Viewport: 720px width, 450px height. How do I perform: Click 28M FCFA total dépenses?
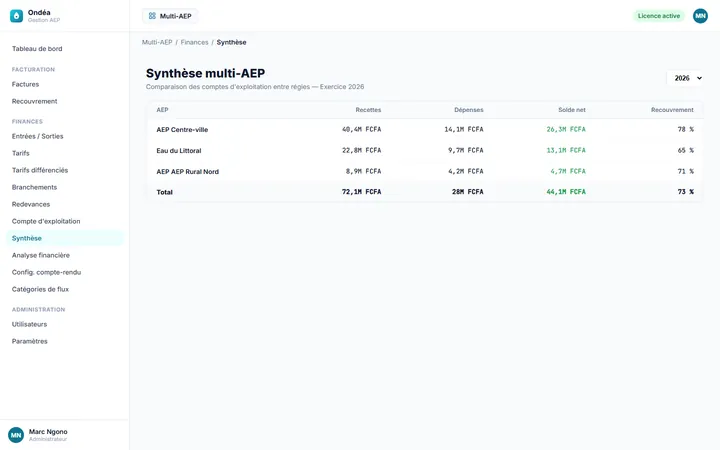(x=467, y=192)
